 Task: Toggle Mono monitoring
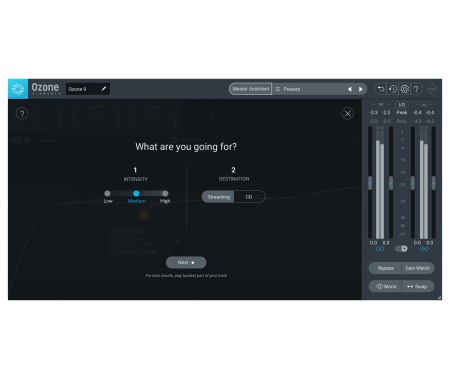pos(385,287)
